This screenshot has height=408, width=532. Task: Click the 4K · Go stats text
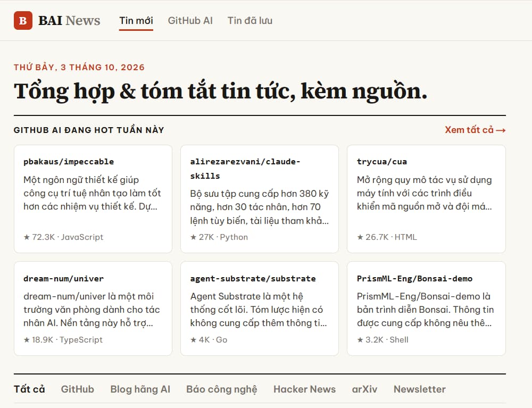coord(209,339)
